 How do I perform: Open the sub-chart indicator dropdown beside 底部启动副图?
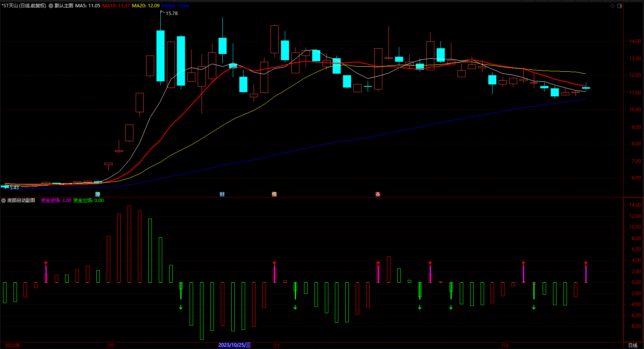[x=3, y=201]
